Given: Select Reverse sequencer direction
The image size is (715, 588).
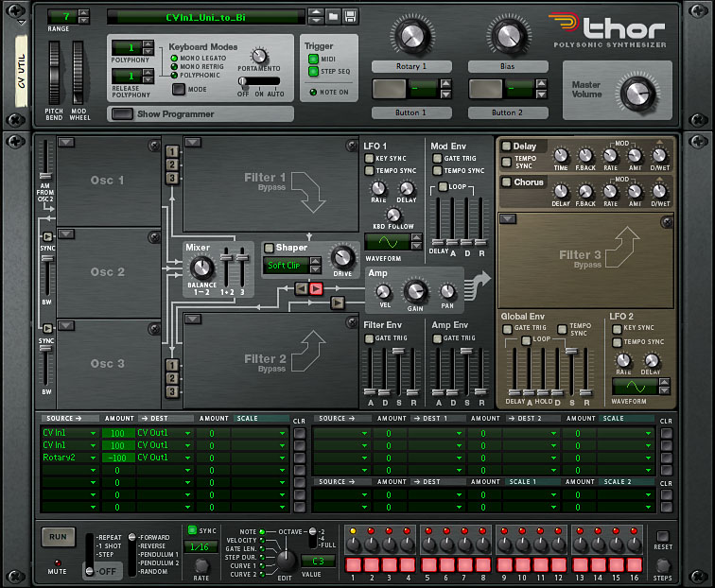Looking at the screenshot, I should click(x=151, y=545).
